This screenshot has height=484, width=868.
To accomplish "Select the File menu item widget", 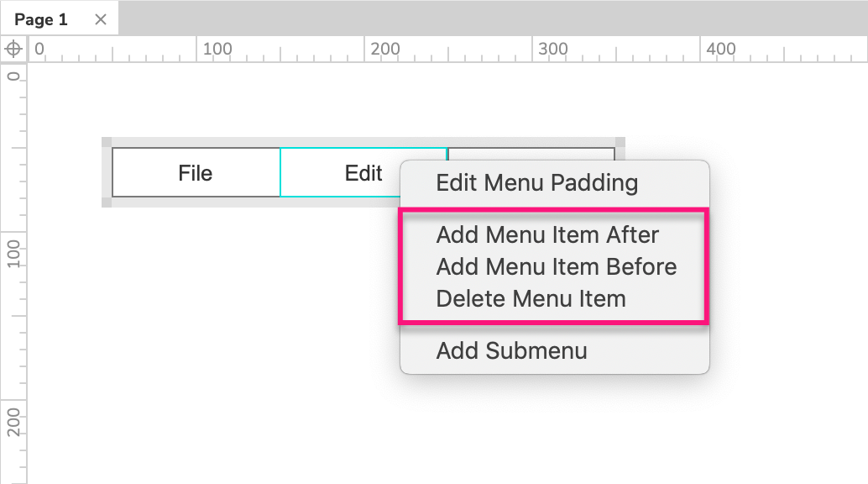I will 196,173.
